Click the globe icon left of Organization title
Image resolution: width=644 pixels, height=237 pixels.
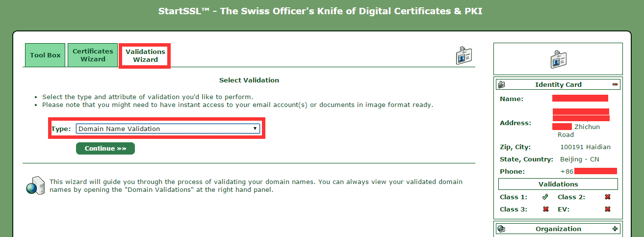(501, 229)
